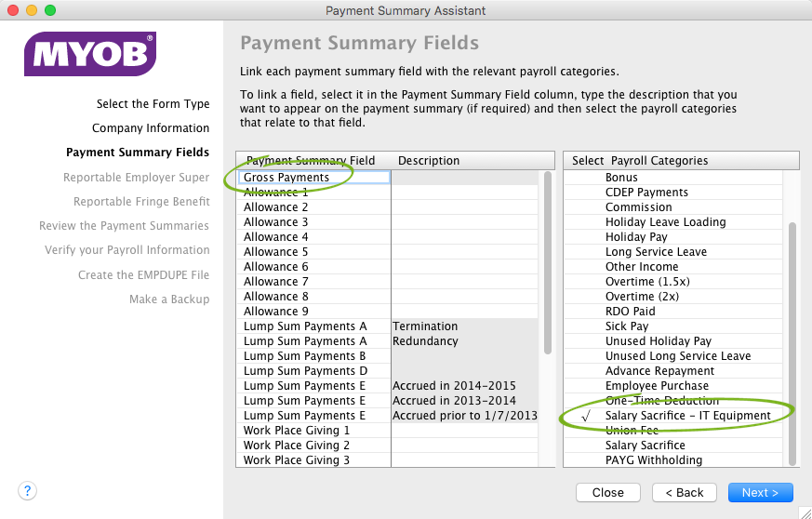Click the Gross Payments description cell
Image resolution: width=812 pixels, height=519 pixels.
[x=465, y=177]
